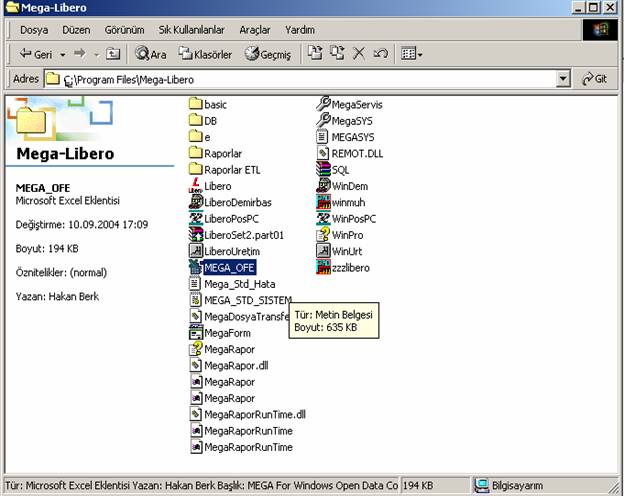Select the MEGA_STD_SISTEM file
Image resolution: width=624 pixels, height=496 pixels.
pyautogui.click(x=240, y=300)
